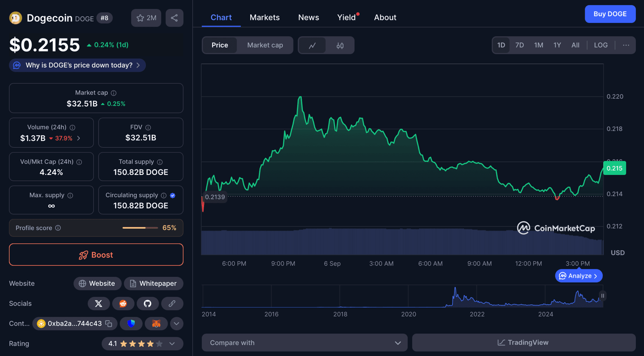Click the #8 rank badge
This screenshot has height=356, width=644.
104,18
